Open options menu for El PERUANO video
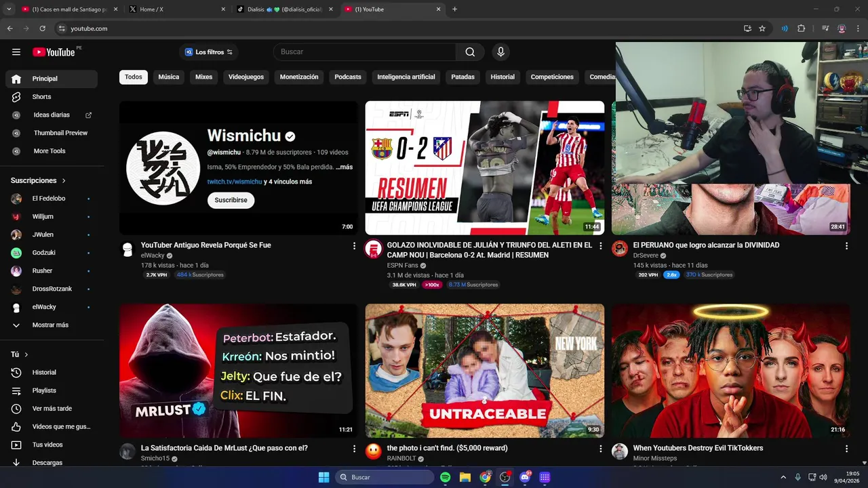The height and width of the screenshot is (488, 868). point(846,246)
